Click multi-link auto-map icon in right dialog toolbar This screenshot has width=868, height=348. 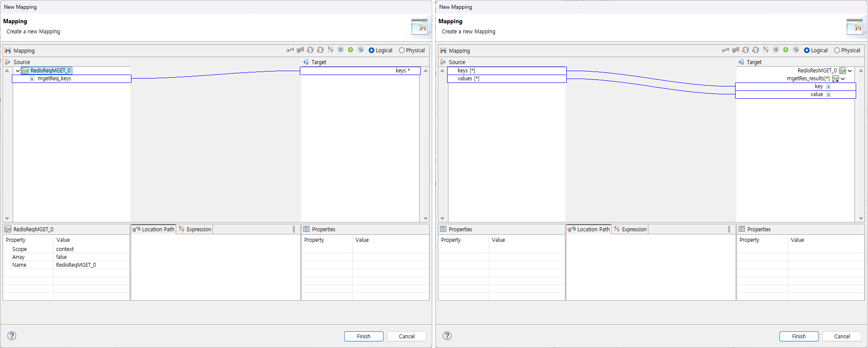point(736,50)
